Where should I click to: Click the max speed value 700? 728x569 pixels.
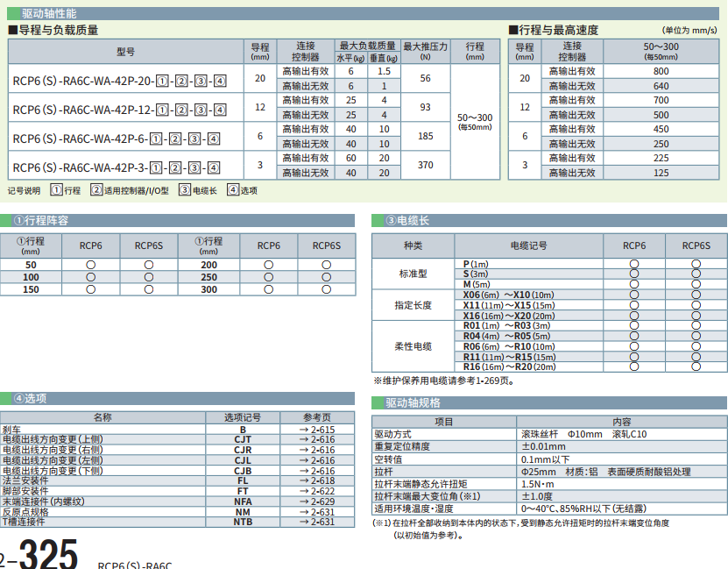pyautogui.click(x=661, y=100)
